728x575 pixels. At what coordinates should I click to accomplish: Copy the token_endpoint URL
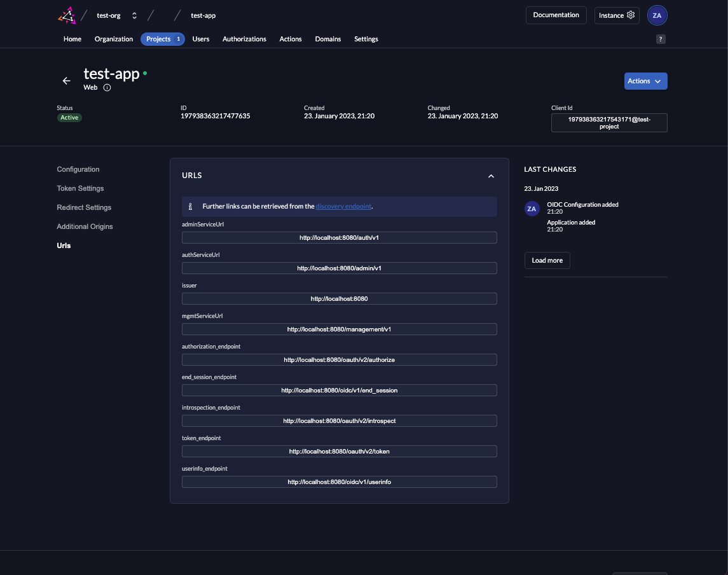tap(339, 452)
